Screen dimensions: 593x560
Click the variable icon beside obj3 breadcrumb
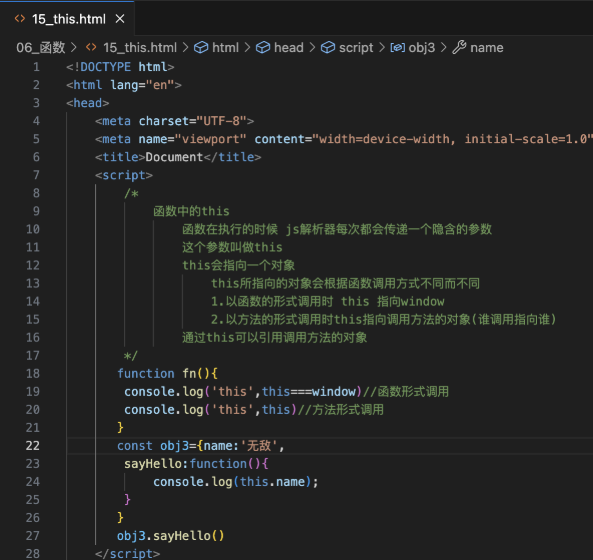click(397, 48)
